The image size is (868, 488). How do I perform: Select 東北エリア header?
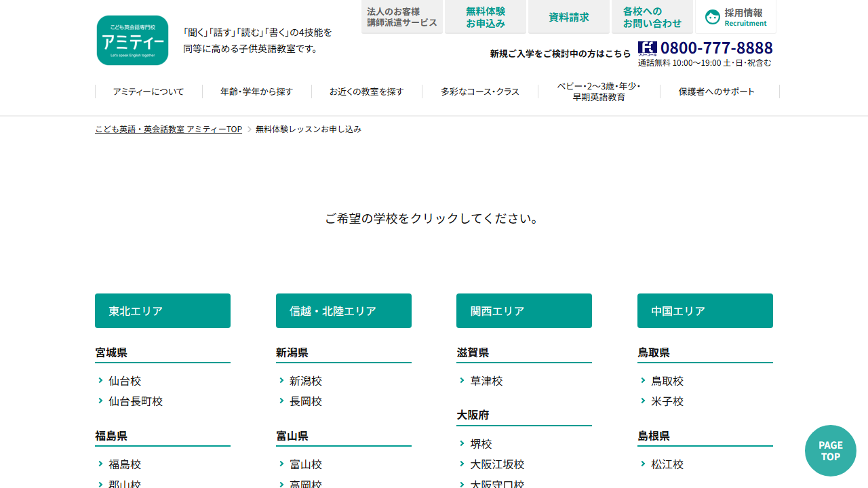pyautogui.click(x=163, y=311)
